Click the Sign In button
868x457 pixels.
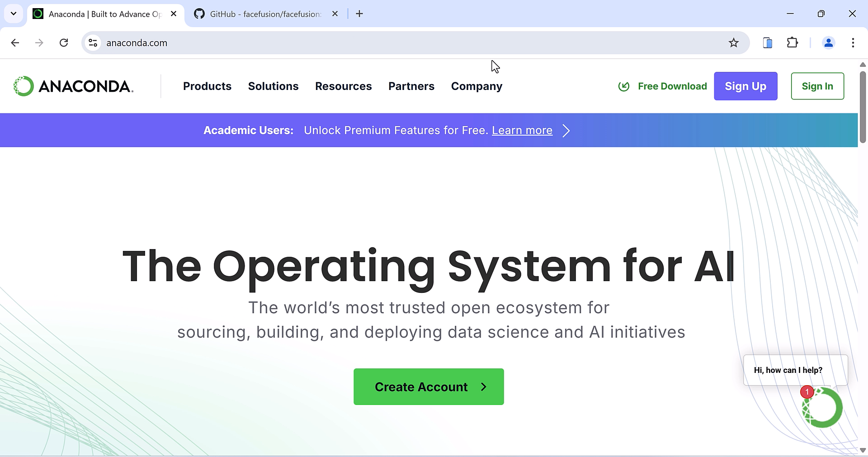817,86
